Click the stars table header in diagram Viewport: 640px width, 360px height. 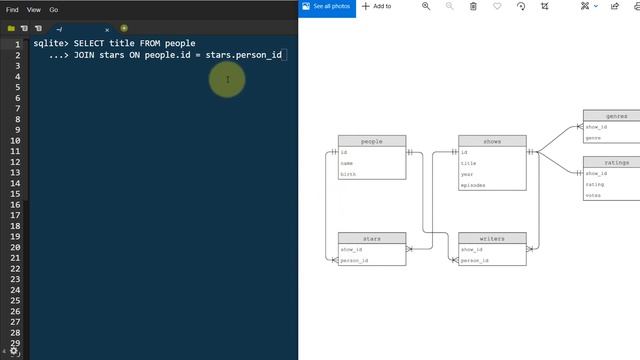372,238
